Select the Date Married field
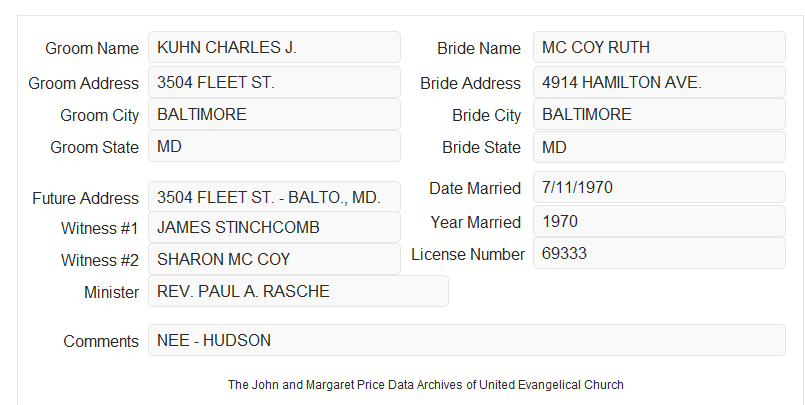 pos(659,187)
